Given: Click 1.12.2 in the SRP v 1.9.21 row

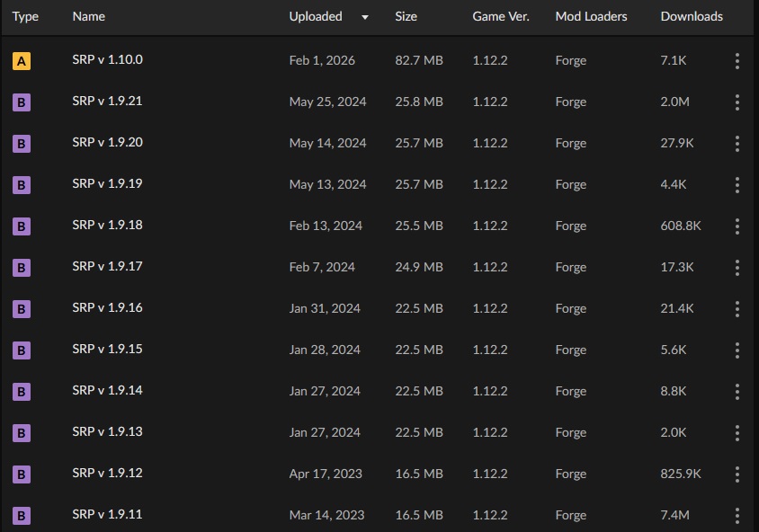Looking at the screenshot, I should (x=490, y=102).
